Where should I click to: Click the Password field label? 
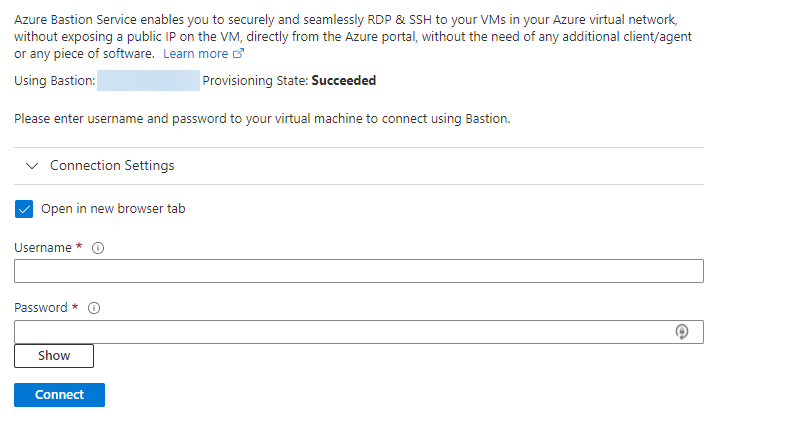pyautogui.click(x=41, y=308)
